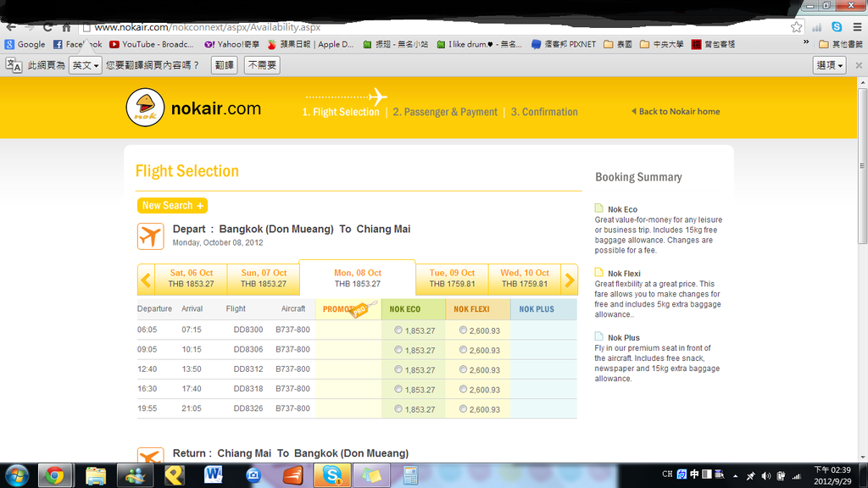Click the 1. Flight Selection step
This screenshot has height=488, width=868.
[x=341, y=112]
